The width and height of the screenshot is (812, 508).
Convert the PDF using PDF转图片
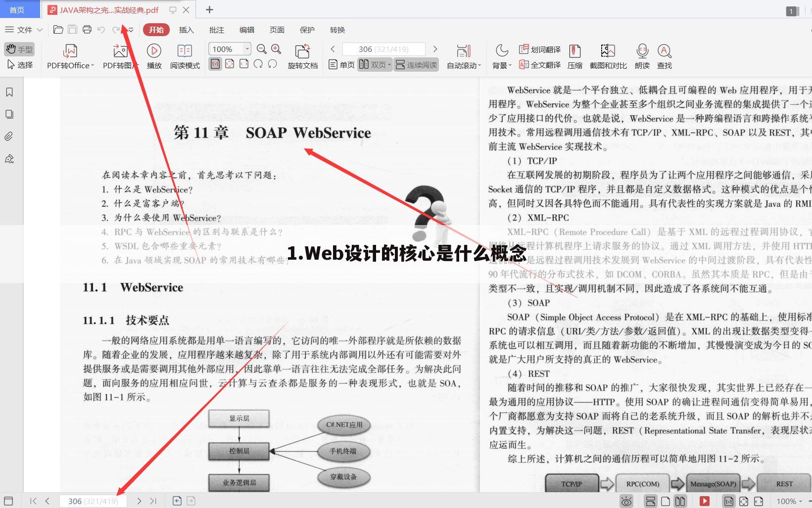point(119,56)
